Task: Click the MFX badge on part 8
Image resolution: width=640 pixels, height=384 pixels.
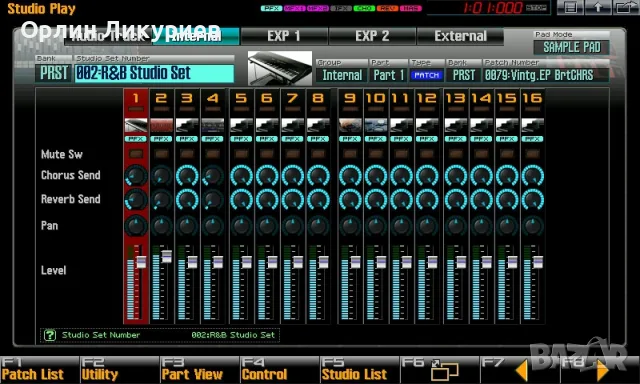Action: (318, 139)
